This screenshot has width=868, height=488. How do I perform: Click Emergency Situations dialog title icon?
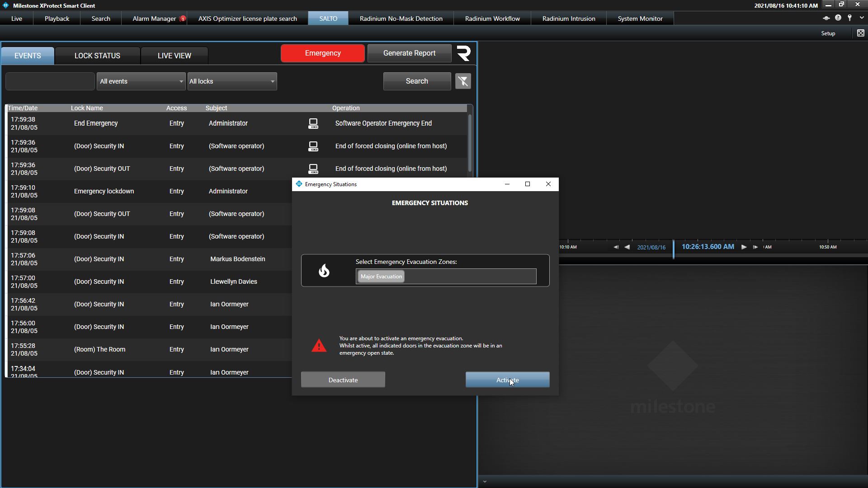pos(299,184)
